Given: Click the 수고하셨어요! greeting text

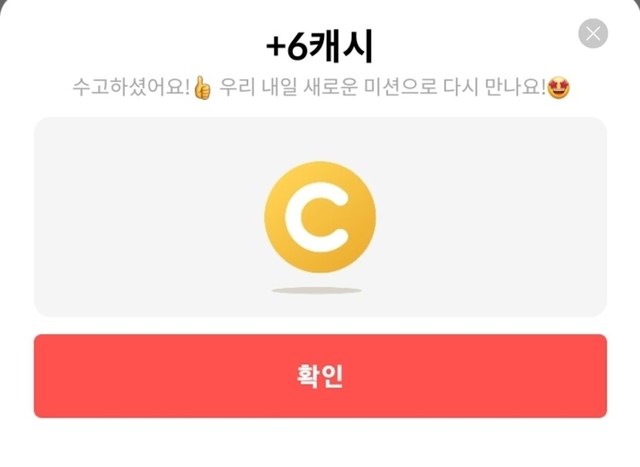Looking at the screenshot, I should [131, 87].
